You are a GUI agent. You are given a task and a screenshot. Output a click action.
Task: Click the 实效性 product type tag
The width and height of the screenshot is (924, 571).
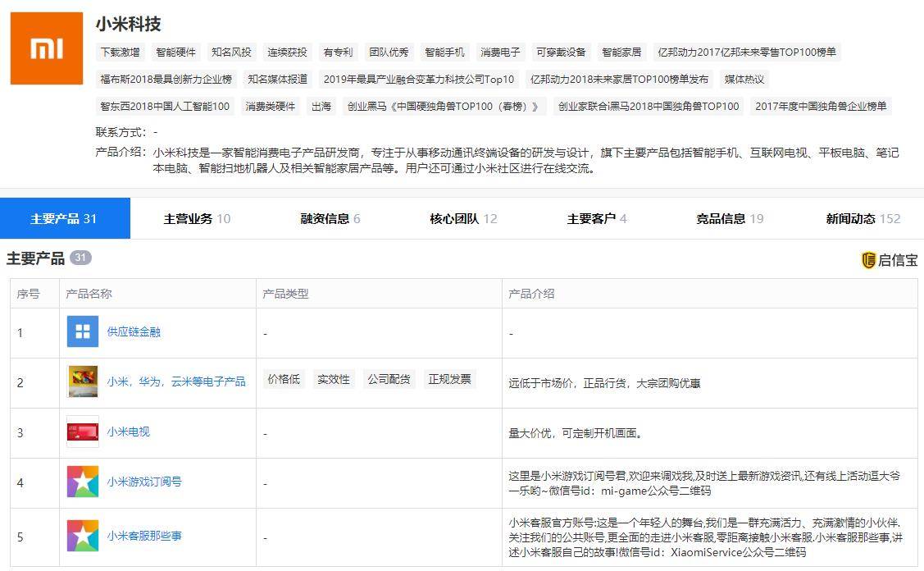pyautogui.click(x=334, y=379)
